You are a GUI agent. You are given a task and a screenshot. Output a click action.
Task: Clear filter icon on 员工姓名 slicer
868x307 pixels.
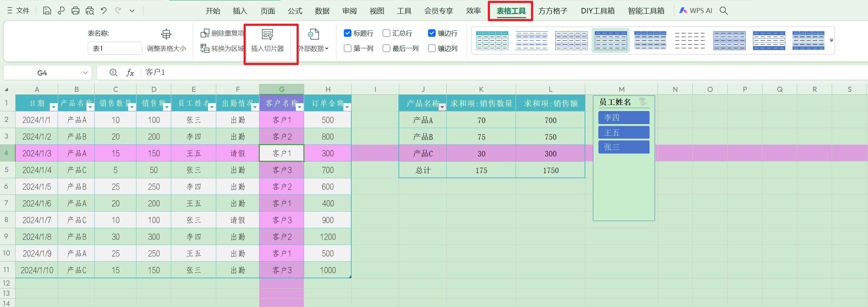point(643,102)
